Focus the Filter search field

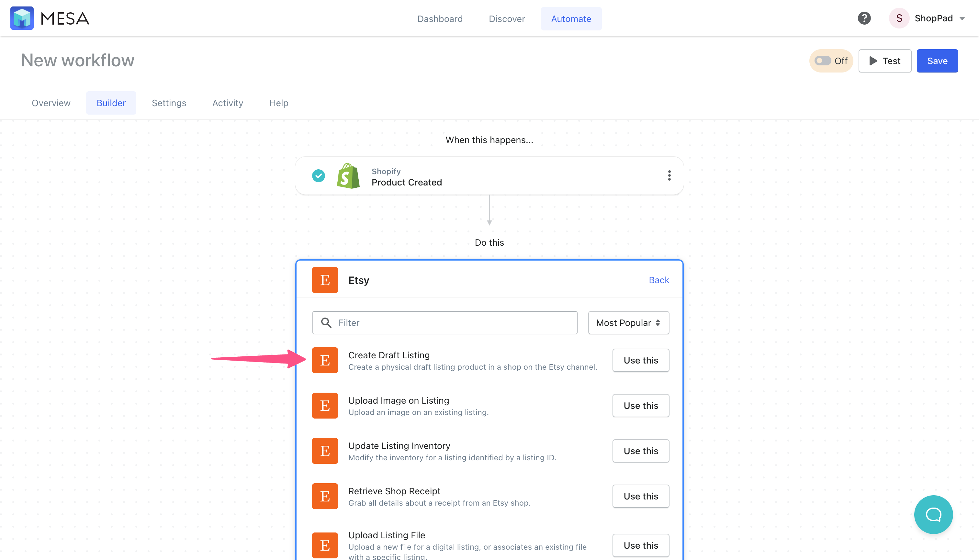pos(445,323)
